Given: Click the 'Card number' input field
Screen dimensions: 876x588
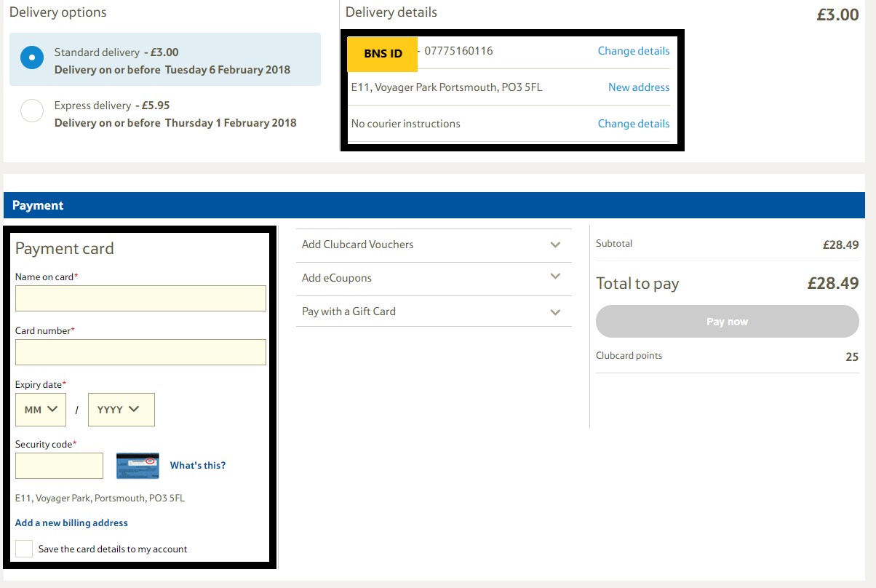Looking at the screenshot, I should (140, 351).
